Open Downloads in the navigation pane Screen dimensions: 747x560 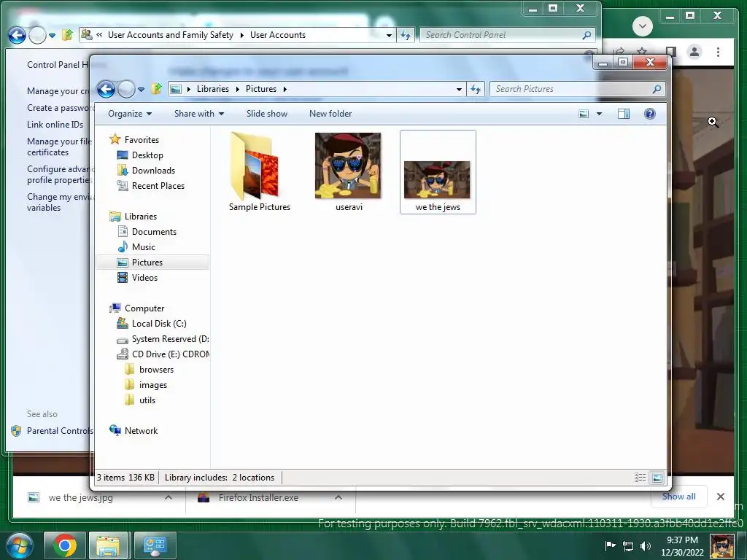click(153, 171)
